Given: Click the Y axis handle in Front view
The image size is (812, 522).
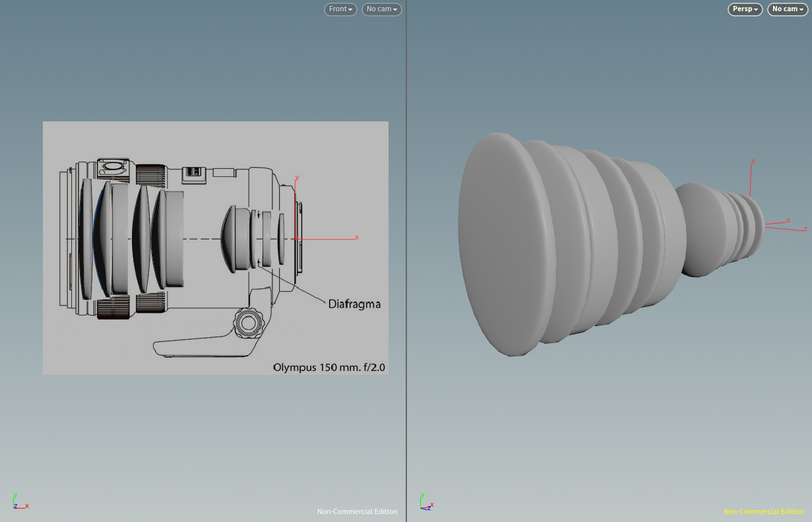Looking at the screenshot, I should pyautogui.click(x=297, y=178).
